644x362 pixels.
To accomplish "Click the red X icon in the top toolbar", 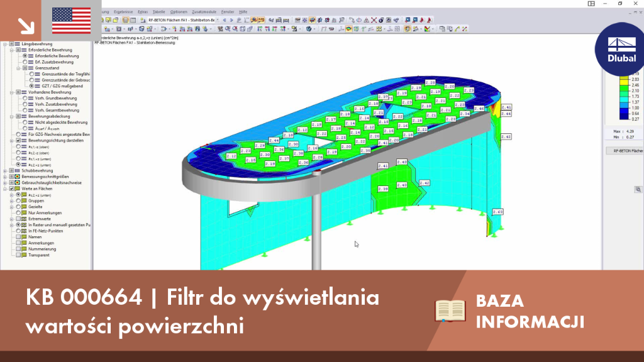I will 374,20.
